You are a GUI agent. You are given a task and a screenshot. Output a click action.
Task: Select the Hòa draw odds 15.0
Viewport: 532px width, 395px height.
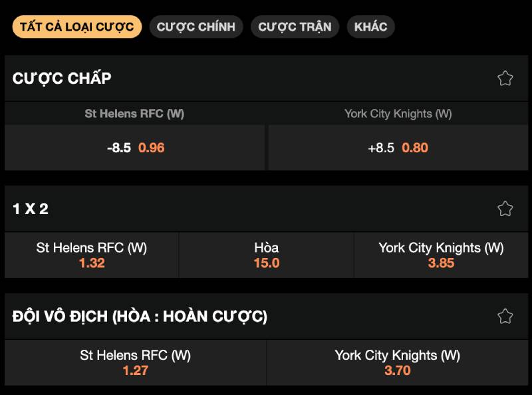click(x=266, y=255)
